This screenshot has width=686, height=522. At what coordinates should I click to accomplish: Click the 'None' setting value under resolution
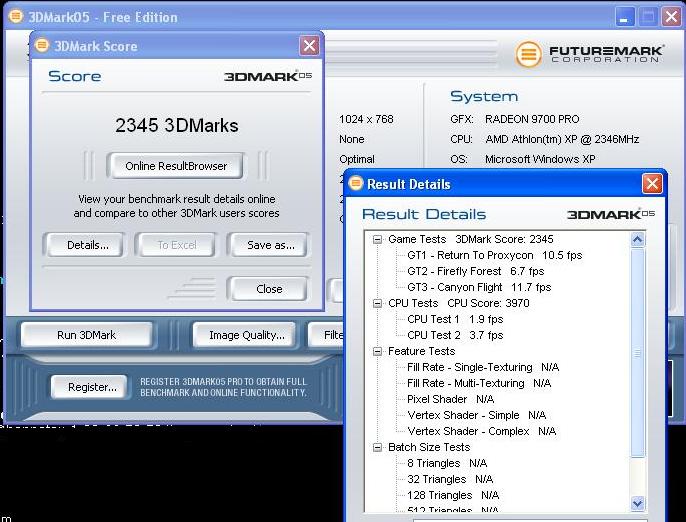(351, 139)
